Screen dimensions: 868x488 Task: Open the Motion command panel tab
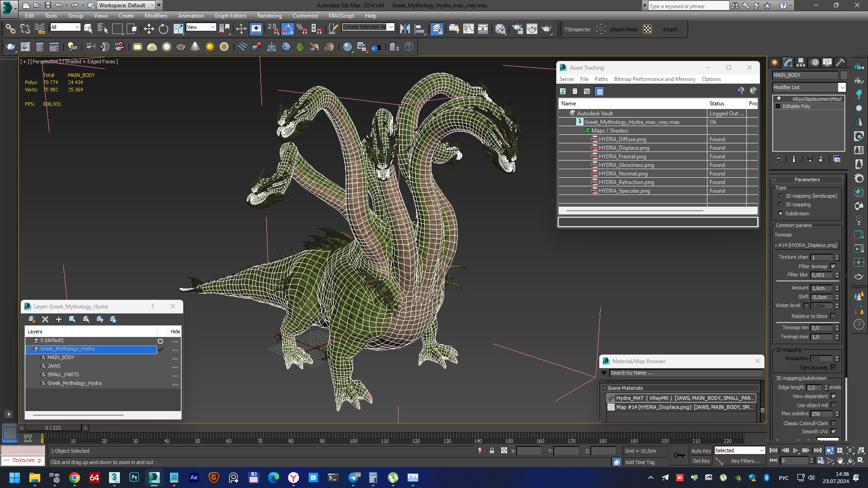[814, 62]
